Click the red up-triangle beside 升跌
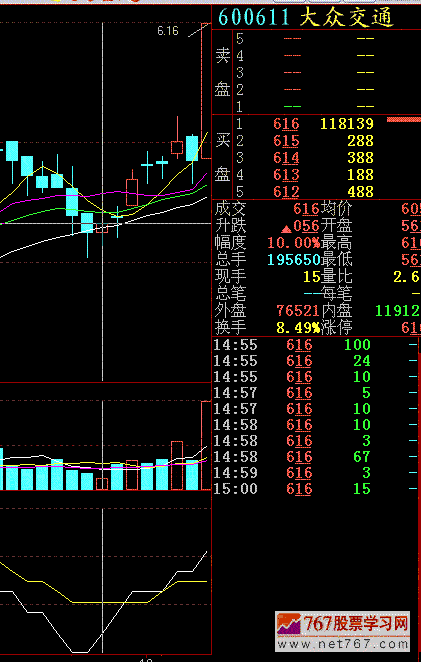This screenshot has height=662, width=421. (286, 229)
